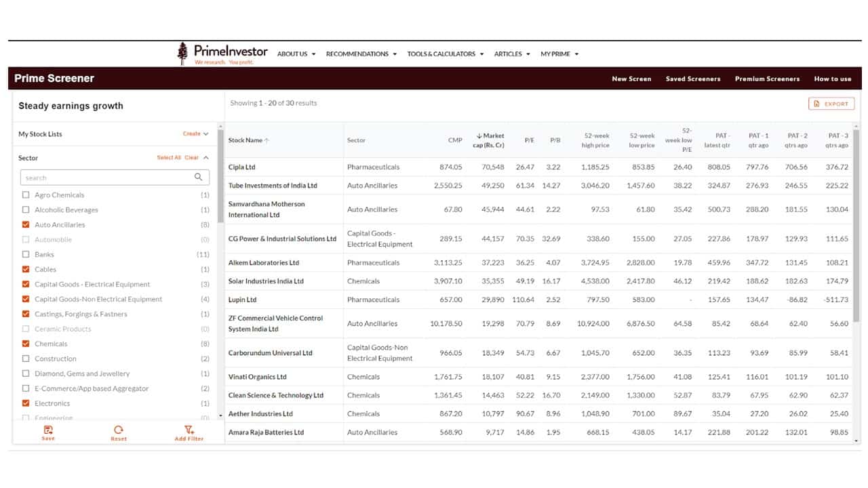
Task: Sort by Market cap column header
Action: (x=490, y=140)
